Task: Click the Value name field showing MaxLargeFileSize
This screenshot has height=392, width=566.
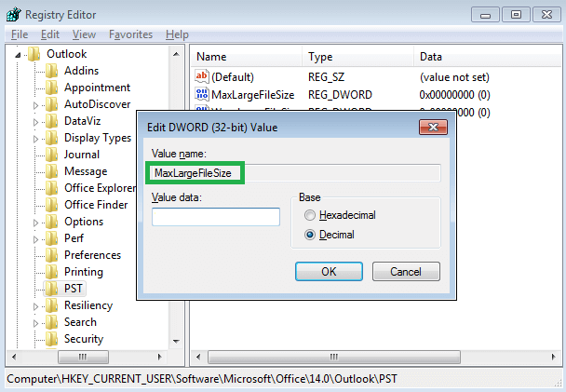Action: tap(296, 173)
